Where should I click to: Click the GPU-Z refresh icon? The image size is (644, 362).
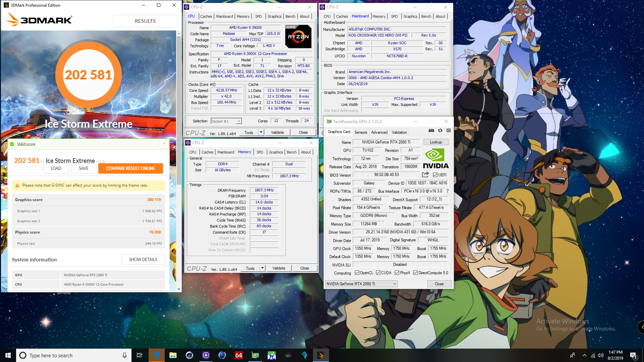coord(440,130)
